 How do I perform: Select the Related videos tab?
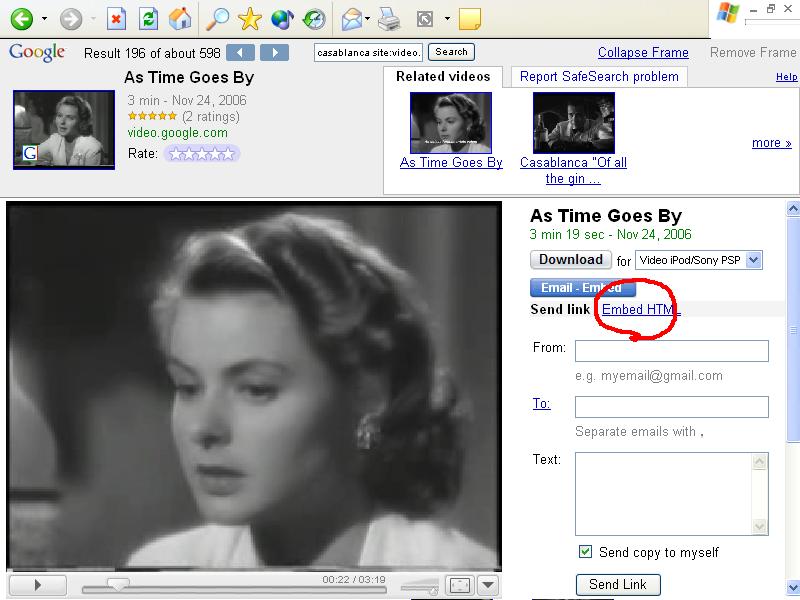click(443, 77)
